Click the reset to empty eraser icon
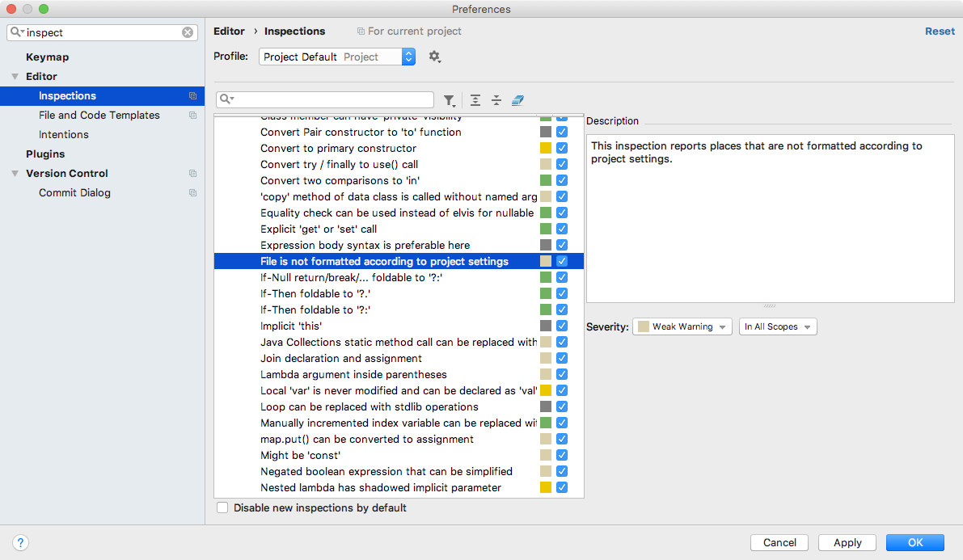 point(517,100)
